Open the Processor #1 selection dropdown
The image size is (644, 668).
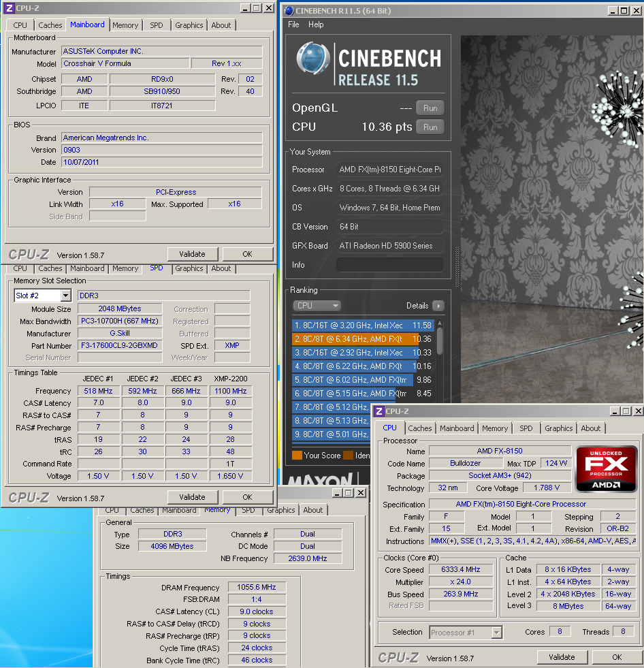[x=497, y=632]
